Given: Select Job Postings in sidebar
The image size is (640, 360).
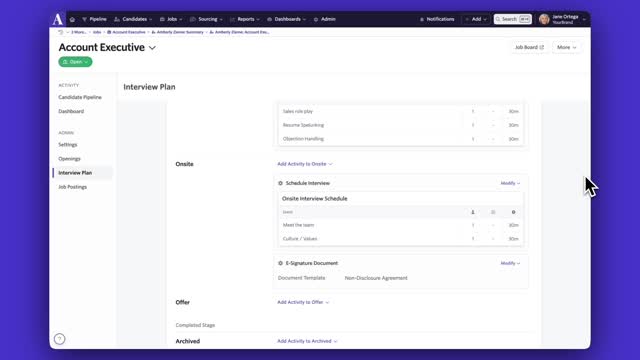Looking at the screenshot, I should 73,187.
